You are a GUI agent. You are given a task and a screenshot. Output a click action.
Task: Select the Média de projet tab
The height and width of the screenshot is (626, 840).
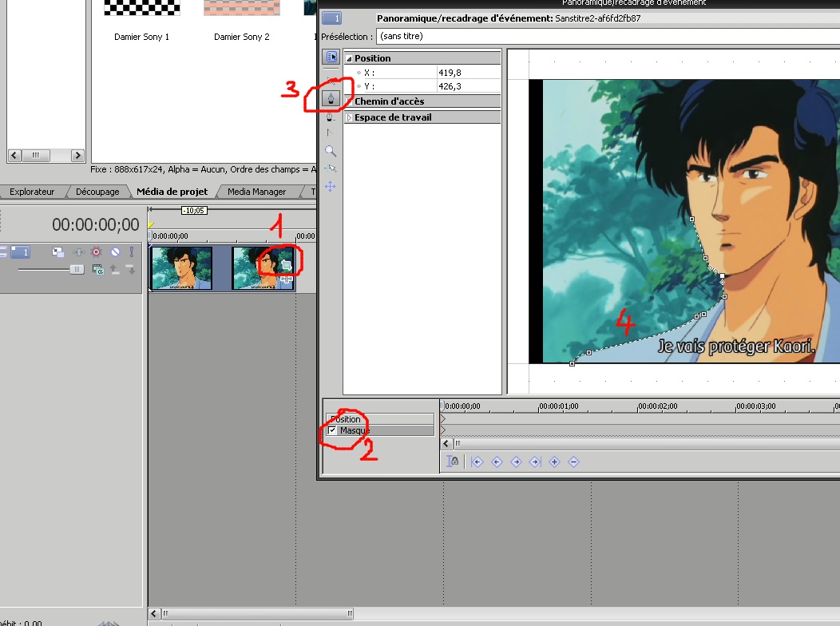click(172, 192)
